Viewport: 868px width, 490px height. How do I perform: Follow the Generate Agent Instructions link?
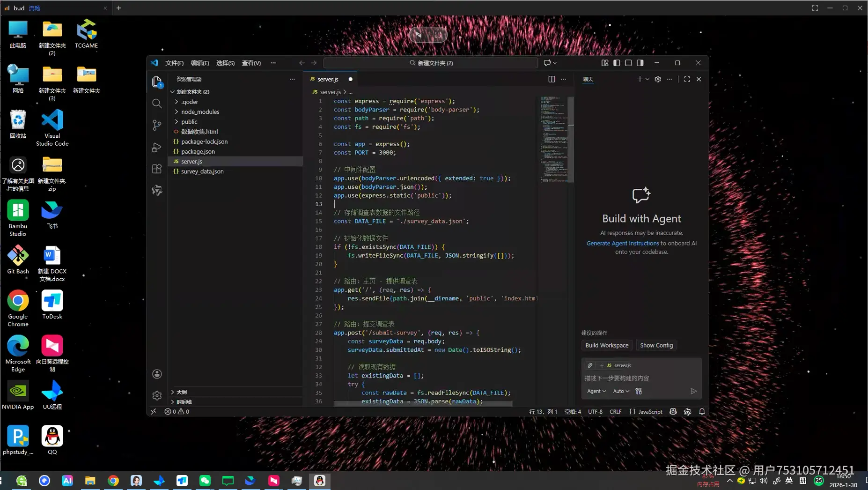point(623,243)
